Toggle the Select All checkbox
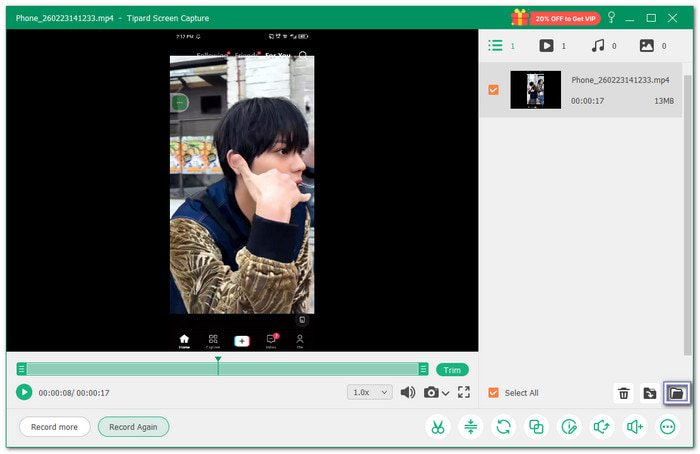Screen dimensions: 700x454 pos(493,393)
